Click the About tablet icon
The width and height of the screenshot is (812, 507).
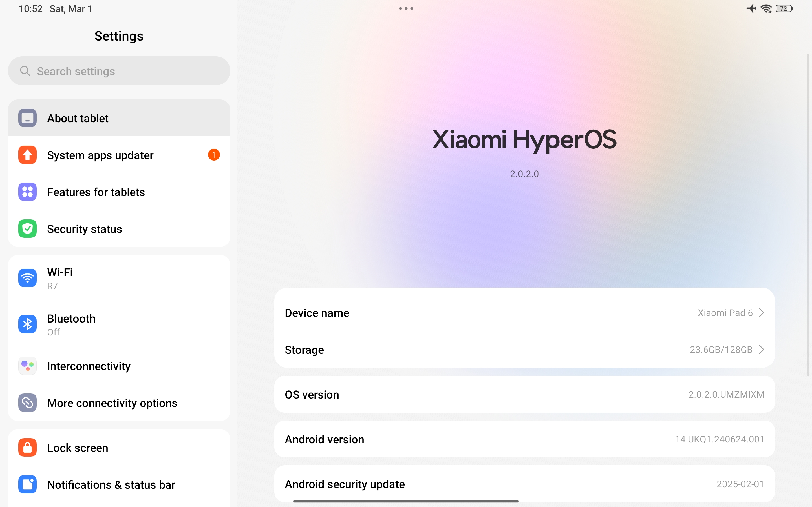(28, 118)
